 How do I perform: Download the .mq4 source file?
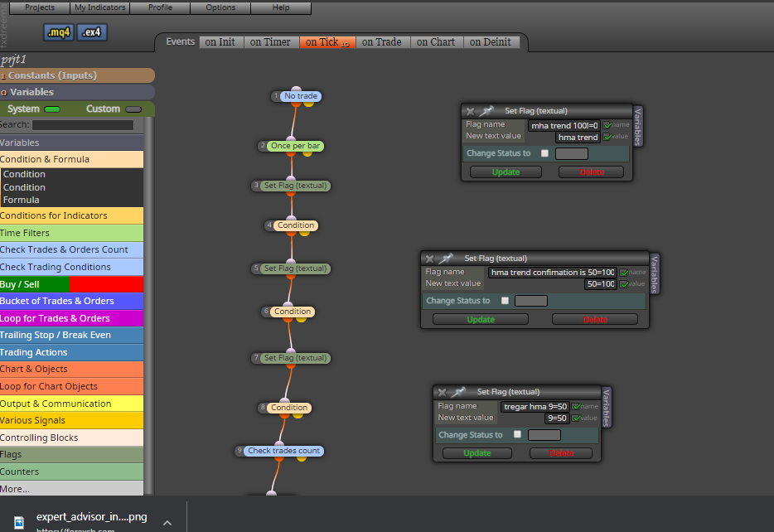[59, 32]
